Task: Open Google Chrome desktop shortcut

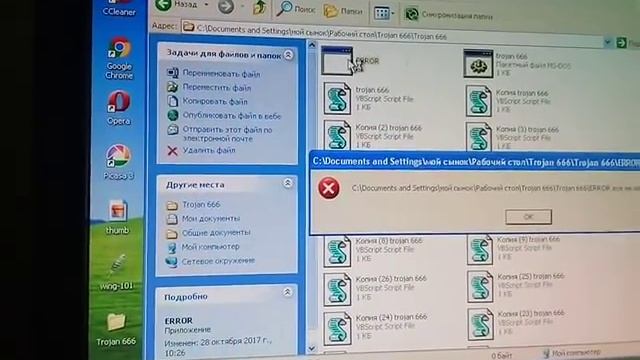Action: click(119, 58)
